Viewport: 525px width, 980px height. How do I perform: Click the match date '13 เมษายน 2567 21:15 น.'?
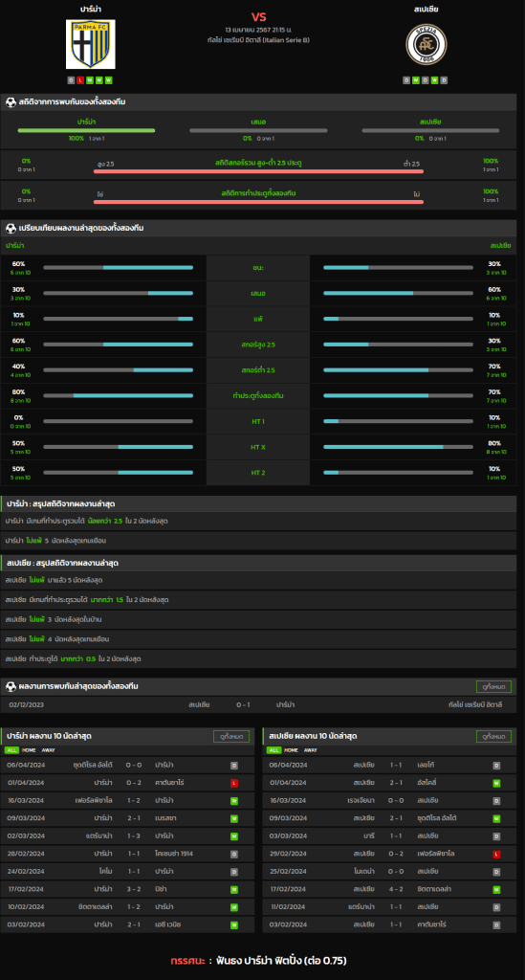(x=258, y=30)
